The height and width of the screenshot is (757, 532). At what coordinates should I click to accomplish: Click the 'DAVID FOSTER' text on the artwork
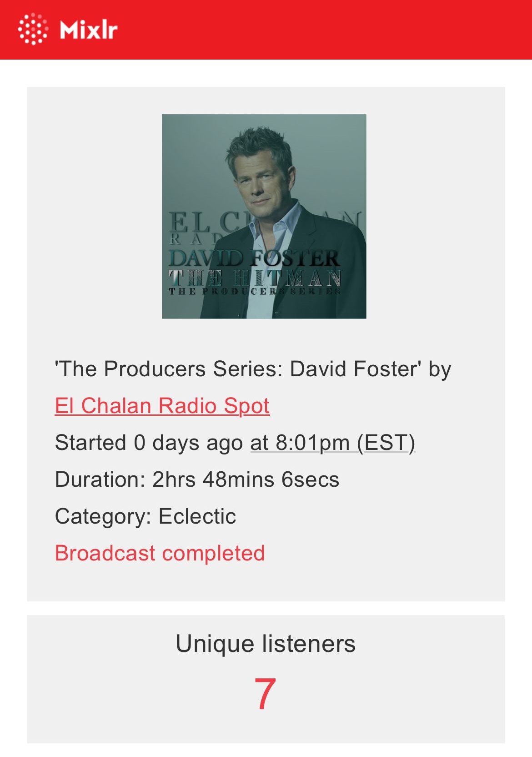point(254,258)
